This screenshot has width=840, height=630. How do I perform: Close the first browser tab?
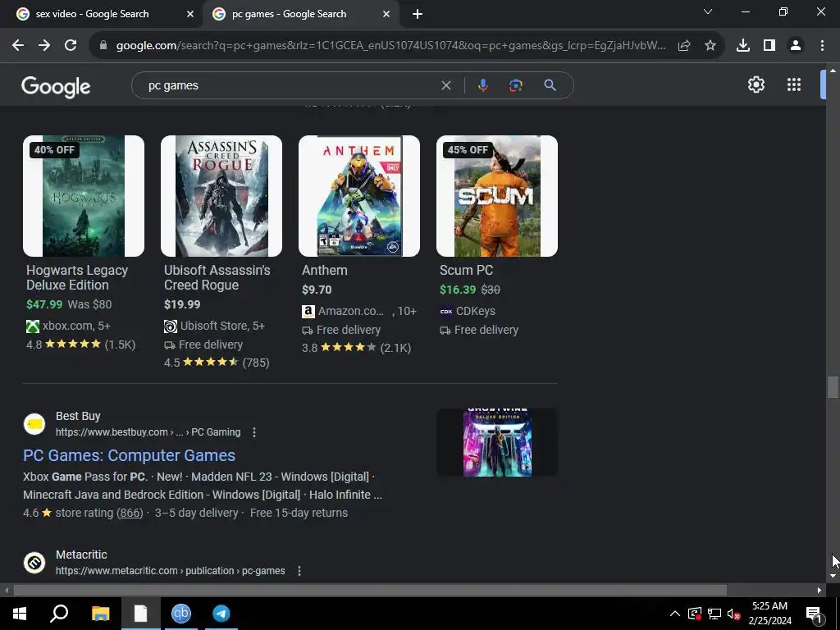tap(190, 14)
